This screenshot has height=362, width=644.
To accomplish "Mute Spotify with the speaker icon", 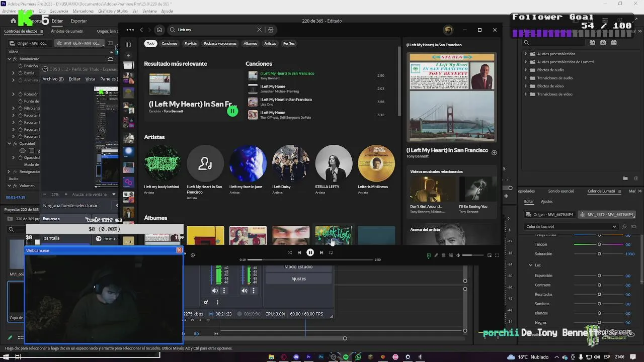I will (458, 255).
